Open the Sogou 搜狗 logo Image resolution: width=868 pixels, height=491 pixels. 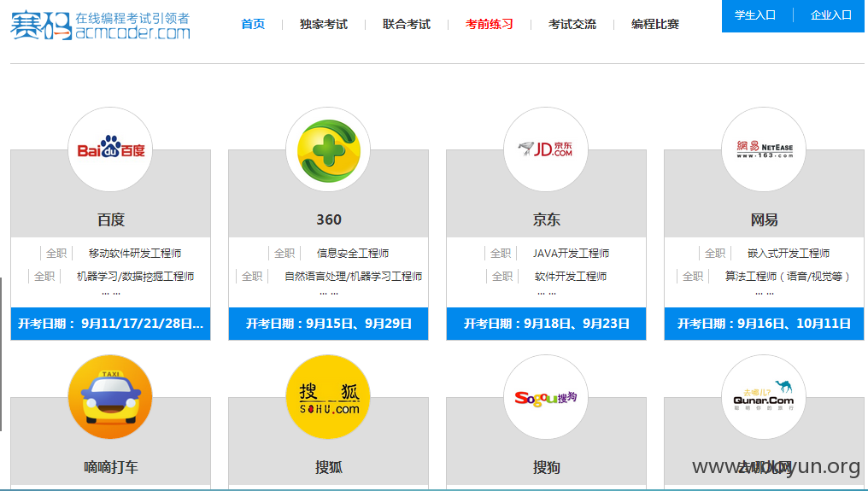point(546,397)
